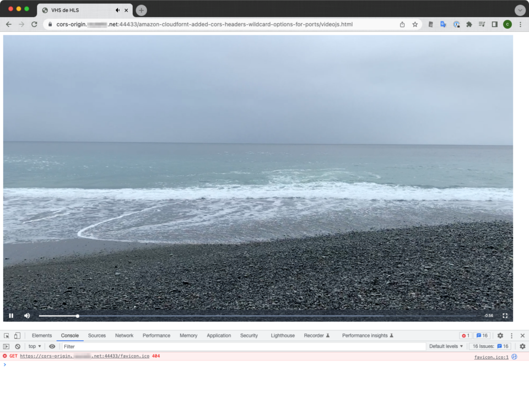Open the top JavaScript context dropdown
The height and width of the screenshot is (420, 529).
[35, 347]
